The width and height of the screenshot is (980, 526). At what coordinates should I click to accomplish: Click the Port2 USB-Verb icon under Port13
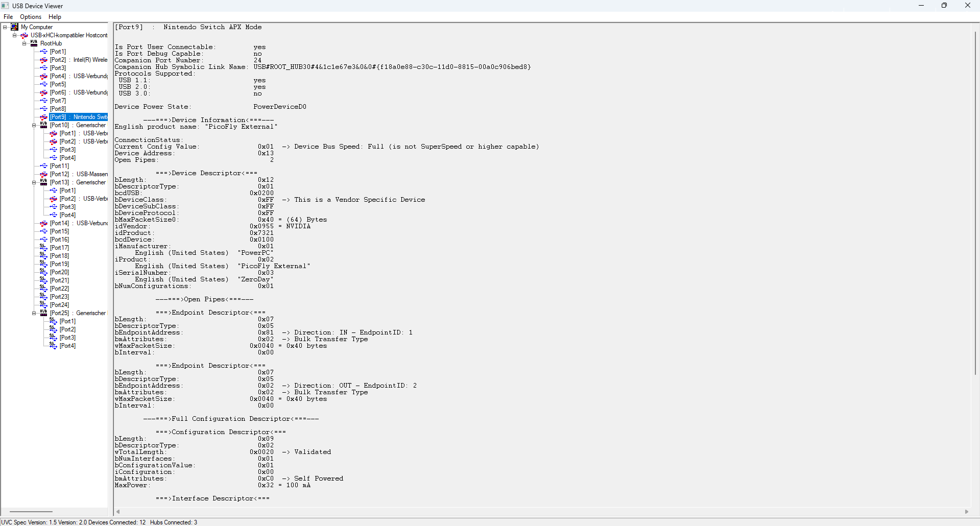[x=53, y=199]
